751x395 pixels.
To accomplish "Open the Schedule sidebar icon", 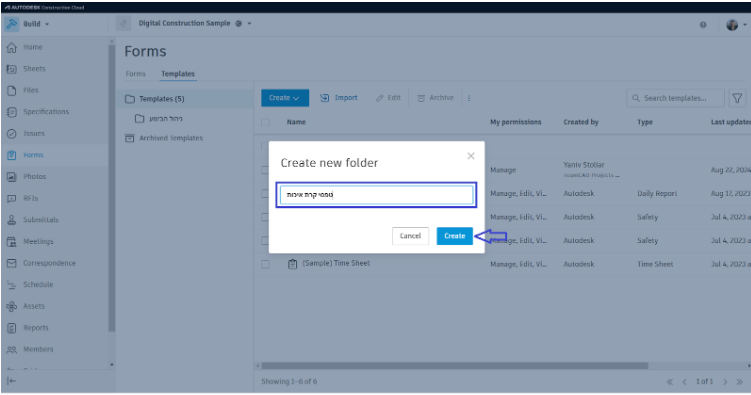I will pos(11,285).
